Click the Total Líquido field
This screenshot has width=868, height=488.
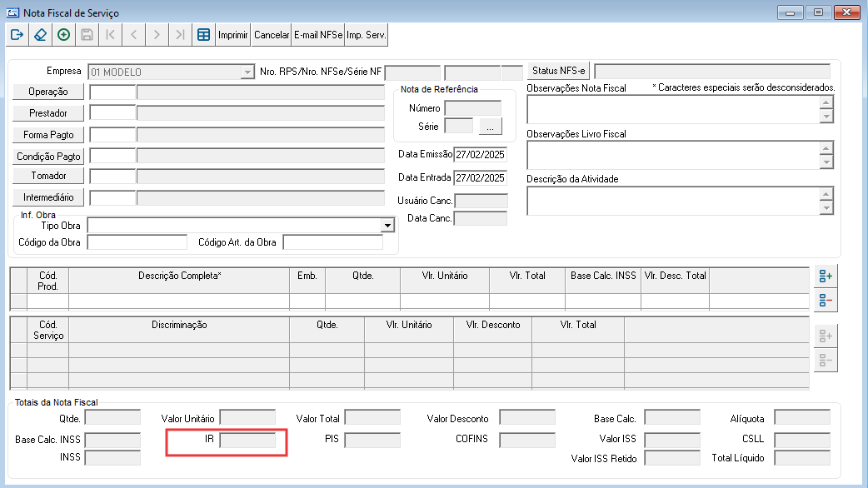tap(802, 458)
